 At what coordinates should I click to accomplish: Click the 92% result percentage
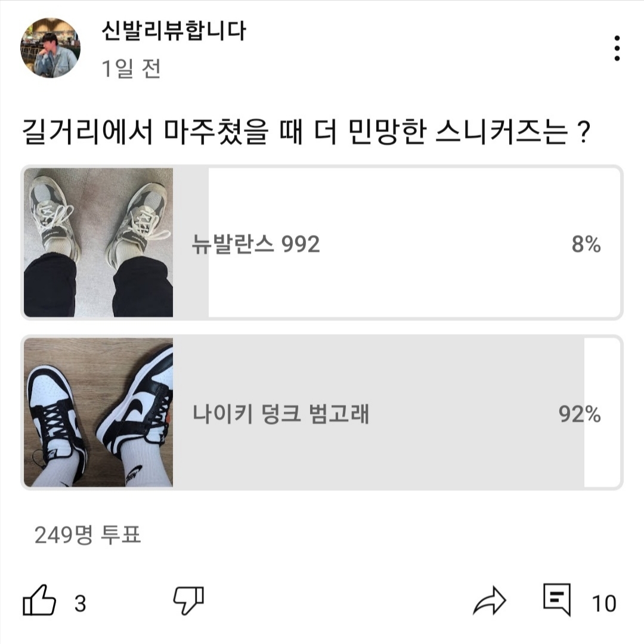pyautogui.click(x=579, y=414)
